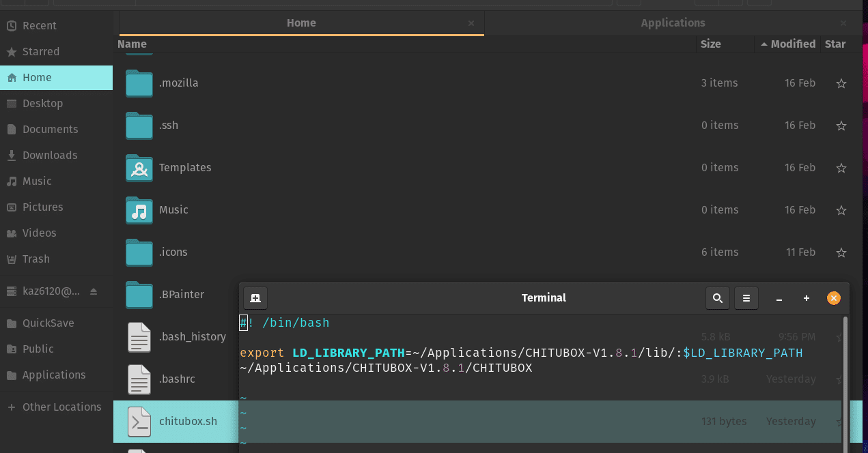Open a new terminal tab
Image resolution: width=868 pixels, height=453 pixels.
tap(255, 297)
